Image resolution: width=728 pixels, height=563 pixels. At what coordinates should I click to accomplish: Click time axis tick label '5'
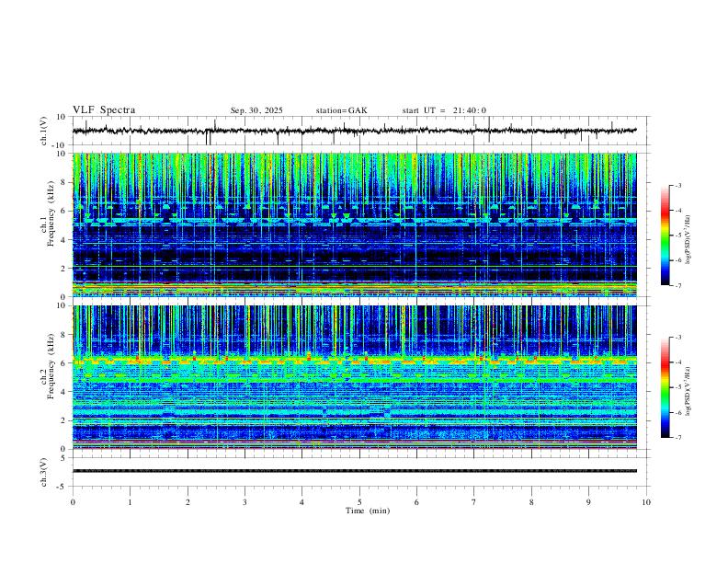[359, 502]
